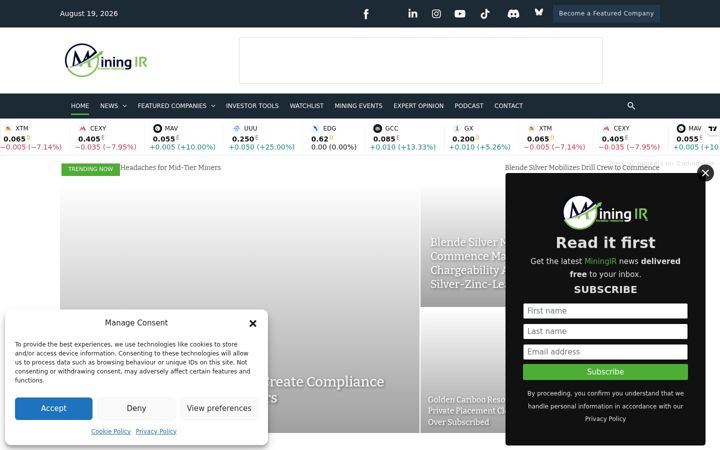
Task: Open the Watchlist menu item
Action: pos(306,106)
